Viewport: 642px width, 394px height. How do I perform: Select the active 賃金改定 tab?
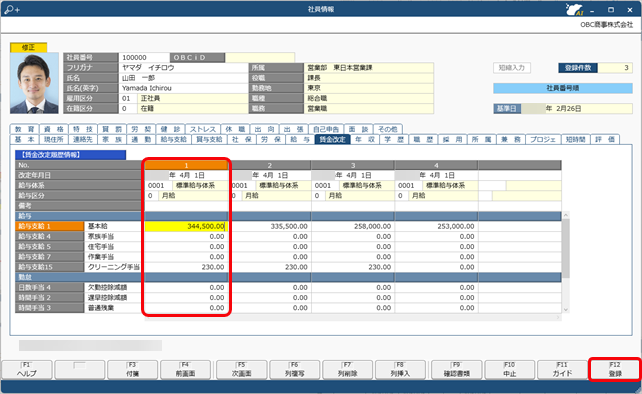[x=332, y=139]
